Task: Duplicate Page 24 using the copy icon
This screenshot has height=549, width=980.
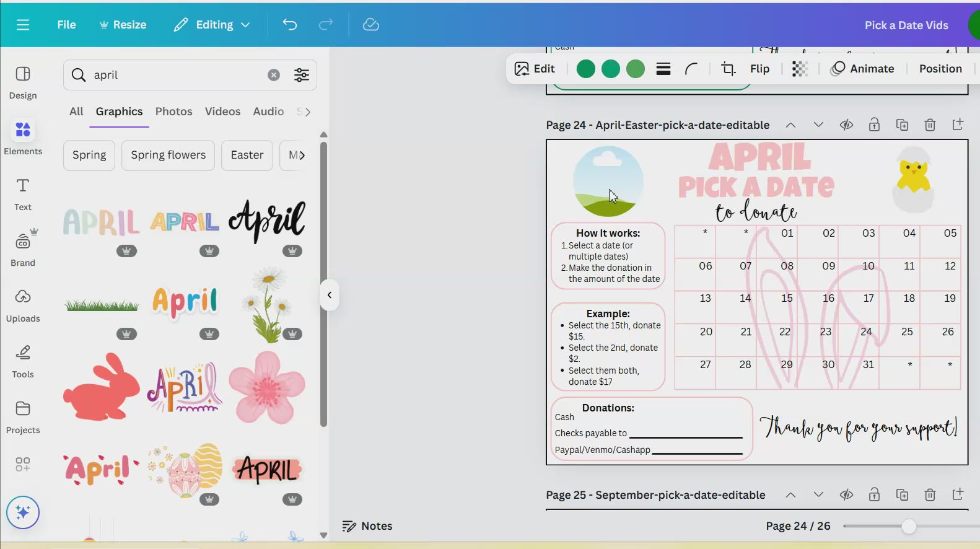Action: [x=902, y=125]
